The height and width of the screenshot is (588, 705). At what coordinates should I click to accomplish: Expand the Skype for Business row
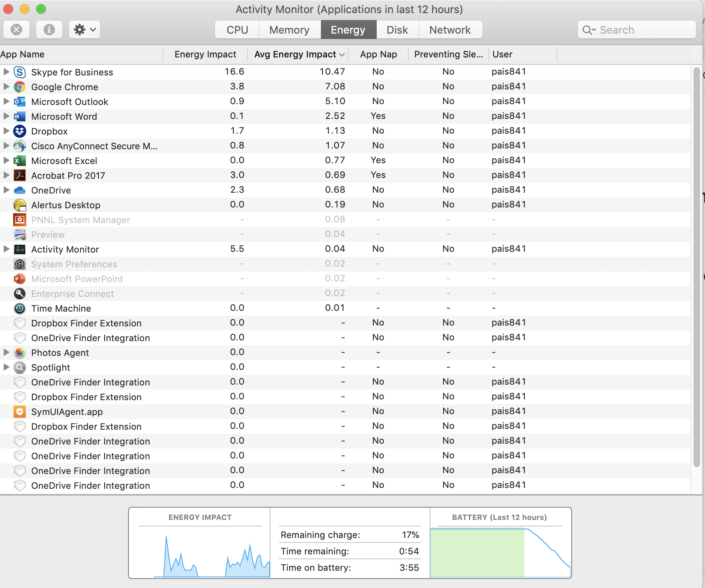tap(6, 72)
